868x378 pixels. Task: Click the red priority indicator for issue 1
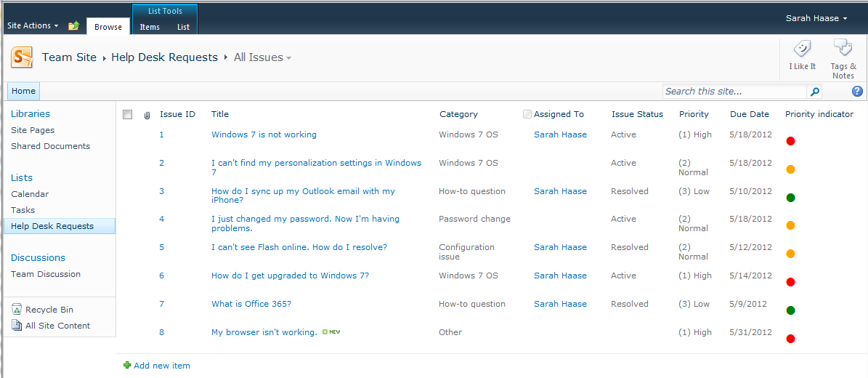pos(790,141)
